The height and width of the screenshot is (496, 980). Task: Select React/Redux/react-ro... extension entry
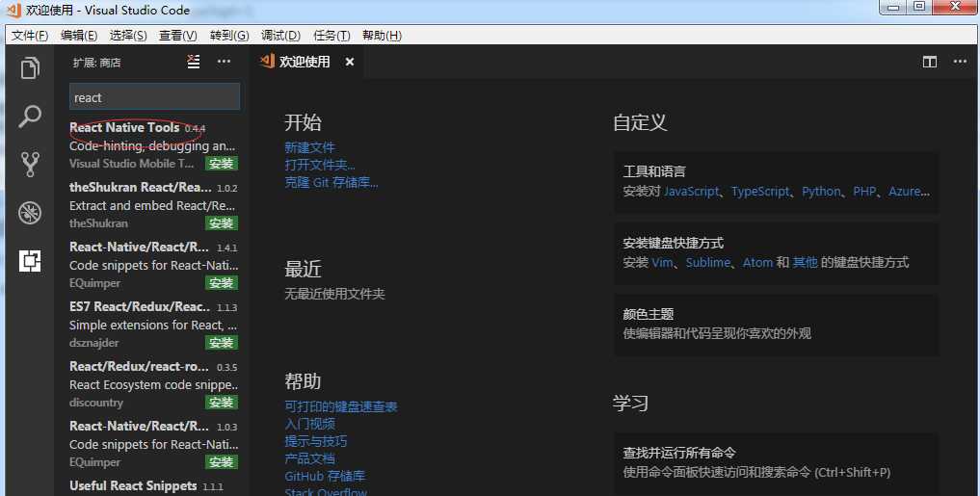(x=153, y=384)
